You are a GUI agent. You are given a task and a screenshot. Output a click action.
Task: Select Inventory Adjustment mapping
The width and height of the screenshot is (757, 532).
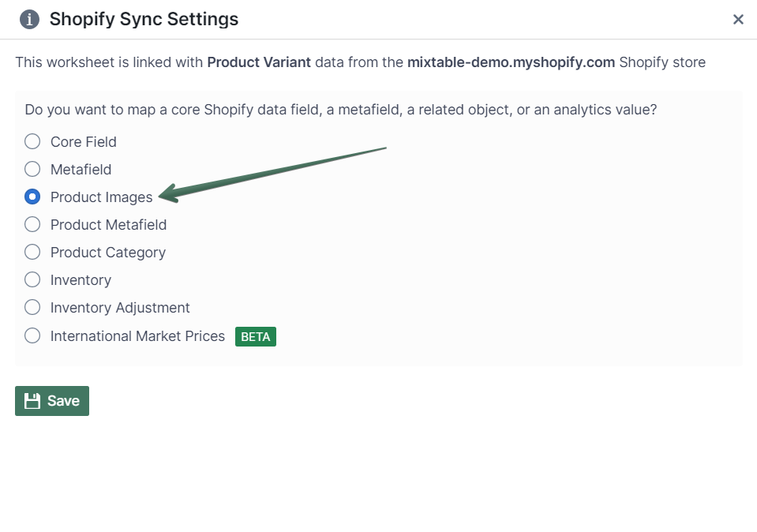click(x=32, y=307)
